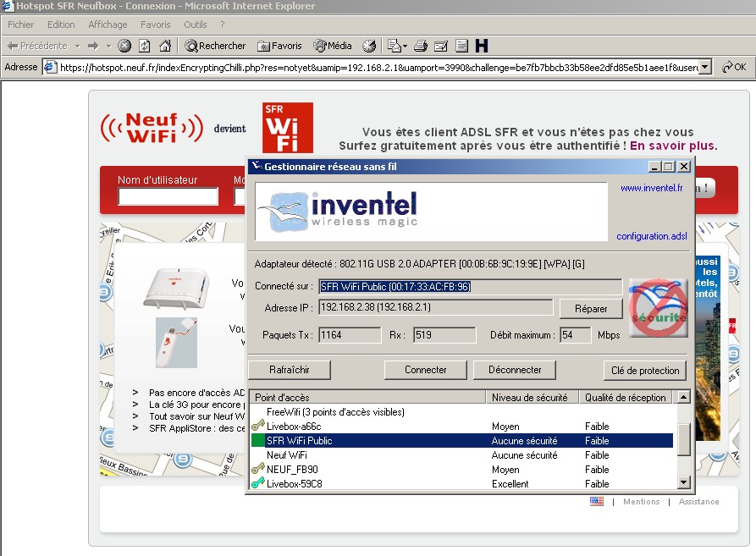
Task: Click the OK go button
Action: point(734,67)
